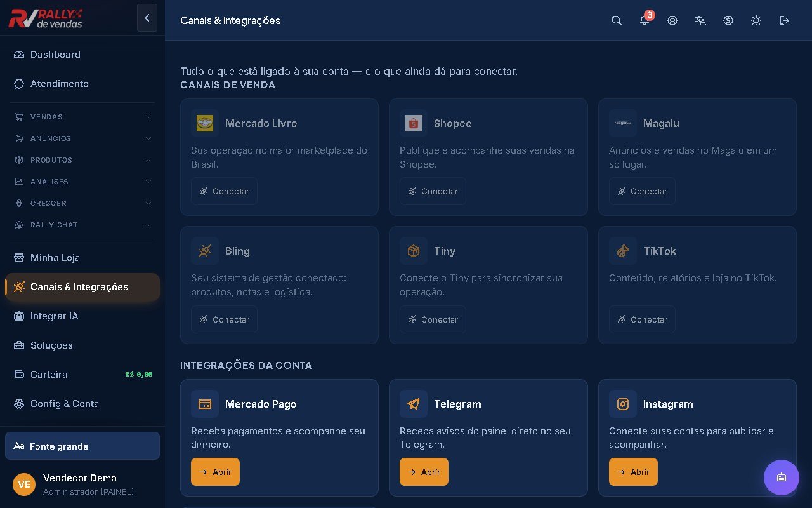Image resolution: width=812 pixels, height=508 pixels.
Task: Connect the TikTok channel
Action: coord(642,319)
